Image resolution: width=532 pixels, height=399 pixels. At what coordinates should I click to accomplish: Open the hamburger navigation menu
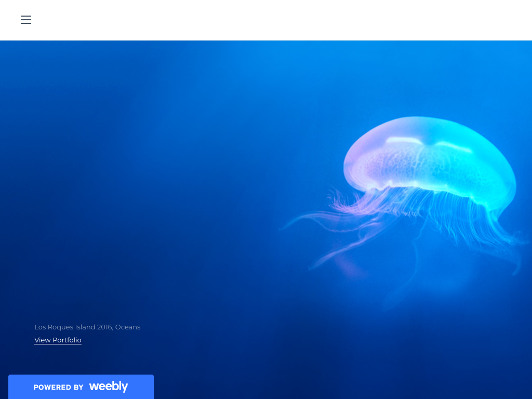pyautogui.click(x=26, y=20)
